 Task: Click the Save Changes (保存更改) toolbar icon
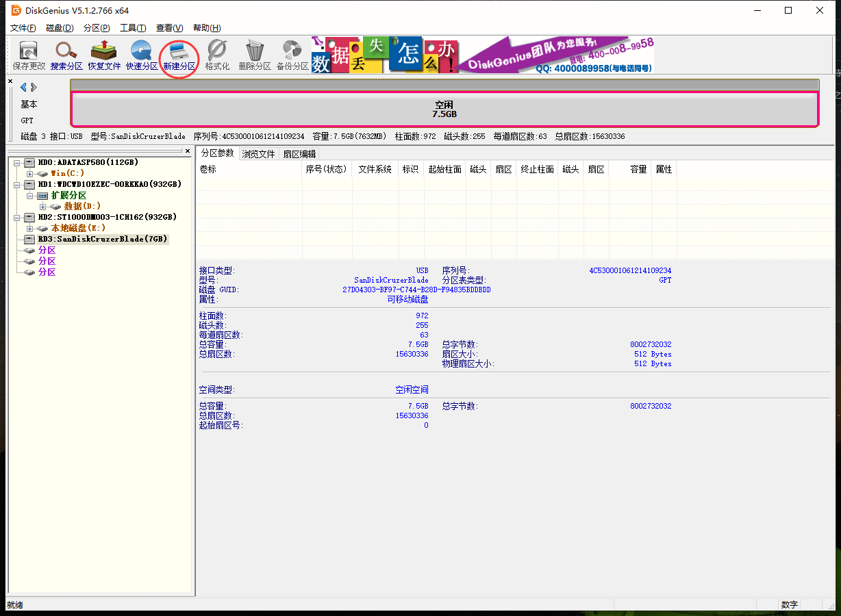pos(29,55)
